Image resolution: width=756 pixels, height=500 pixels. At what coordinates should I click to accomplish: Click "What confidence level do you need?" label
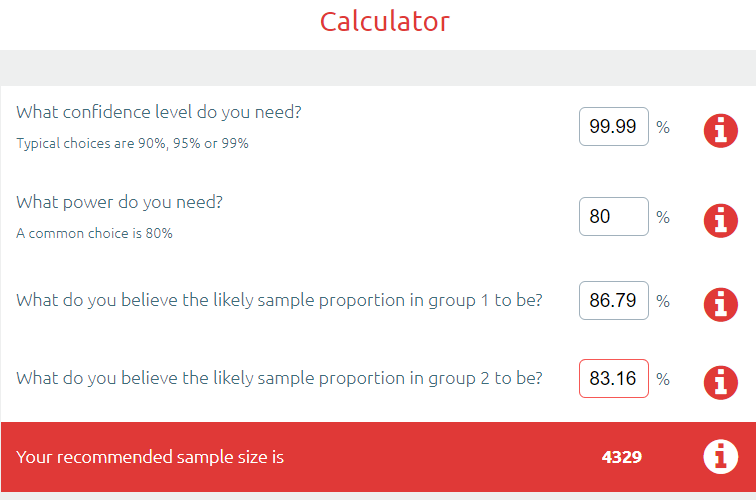click(x=159, y=112)
